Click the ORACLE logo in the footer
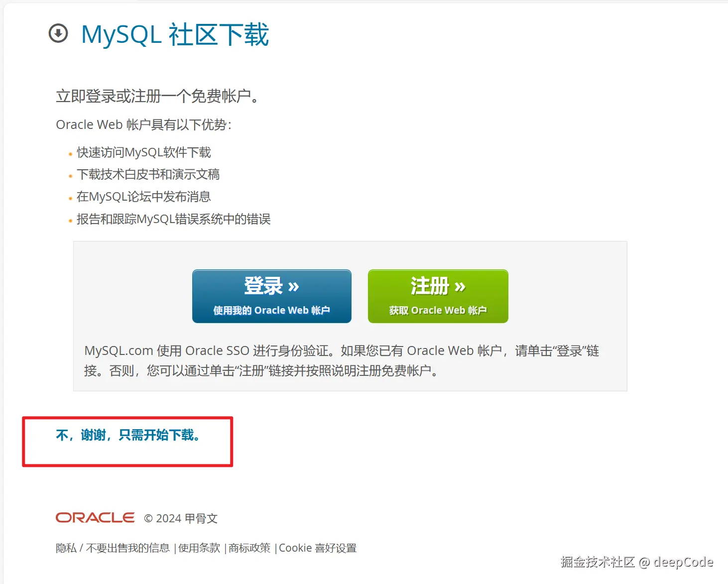728x584 pixels. 95,518
